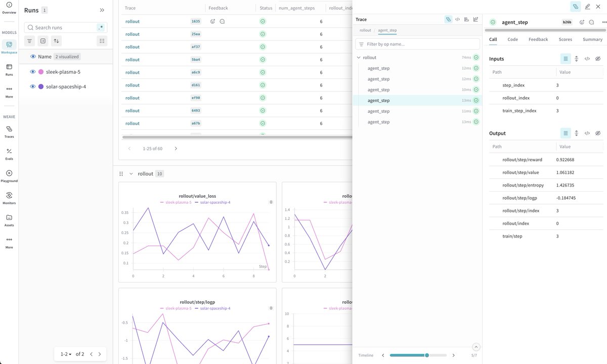Add emoji reaction to agent_step call
This screenshot has width=607, height=364.
coord(582,22)
